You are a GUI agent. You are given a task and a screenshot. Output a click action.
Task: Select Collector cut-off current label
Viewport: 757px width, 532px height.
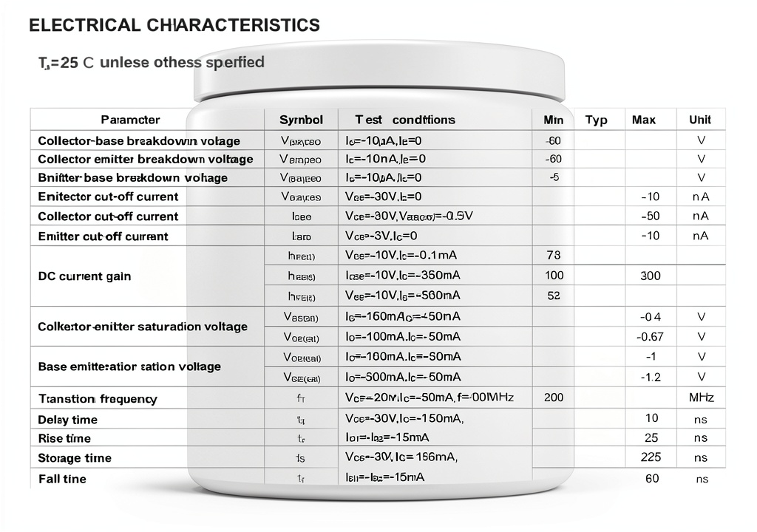[x=108, y=216]
